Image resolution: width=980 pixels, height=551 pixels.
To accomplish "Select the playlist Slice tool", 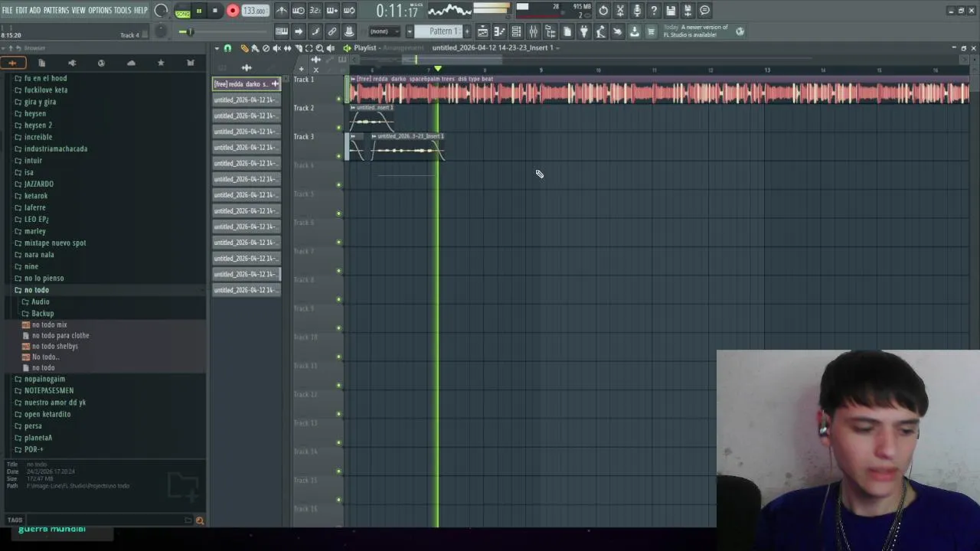I will (298, 48).
